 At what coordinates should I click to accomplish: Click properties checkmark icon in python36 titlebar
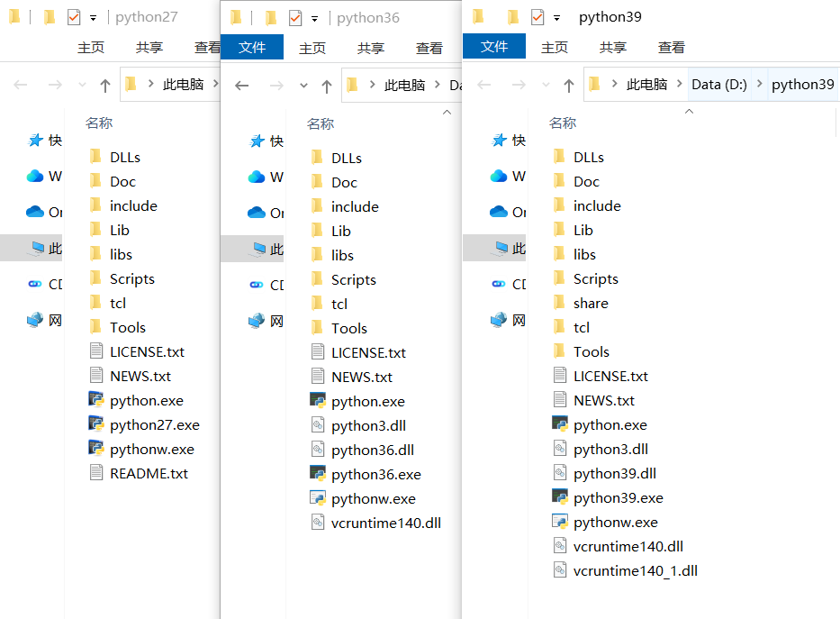point(295,18)
